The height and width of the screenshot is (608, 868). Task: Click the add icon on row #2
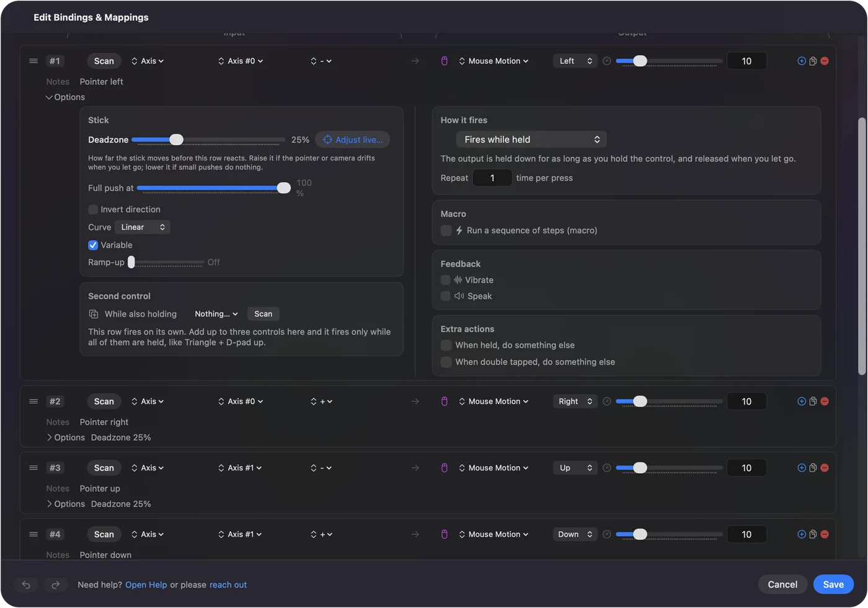(802, 402)
